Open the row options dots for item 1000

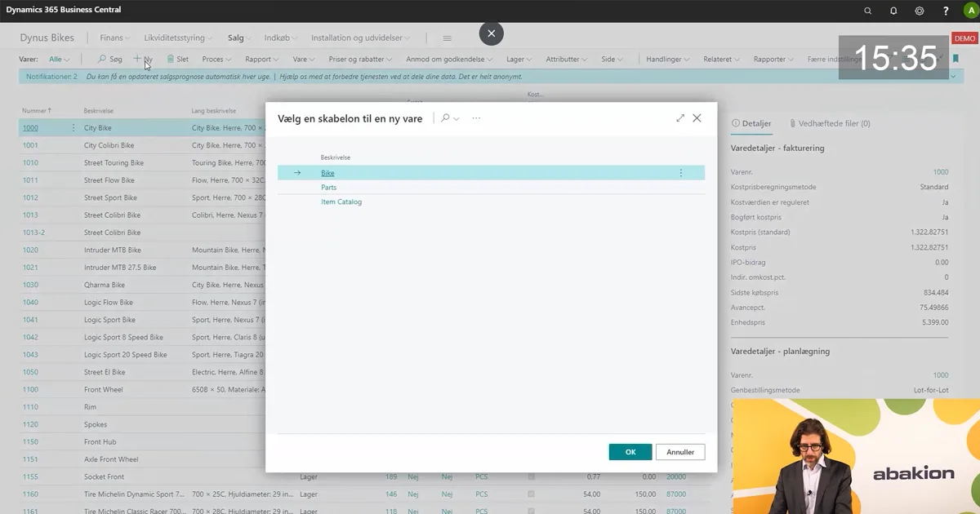click(x=73, y=128)
